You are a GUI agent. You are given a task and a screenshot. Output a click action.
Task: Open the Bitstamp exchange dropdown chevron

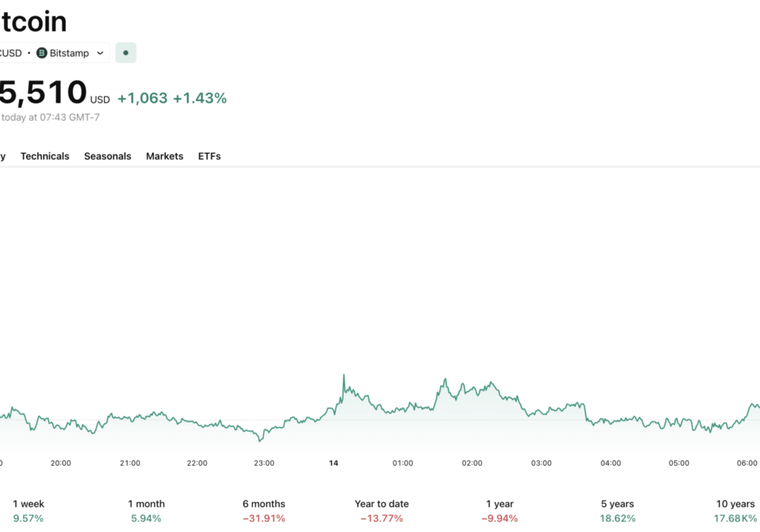coord(100,53)
